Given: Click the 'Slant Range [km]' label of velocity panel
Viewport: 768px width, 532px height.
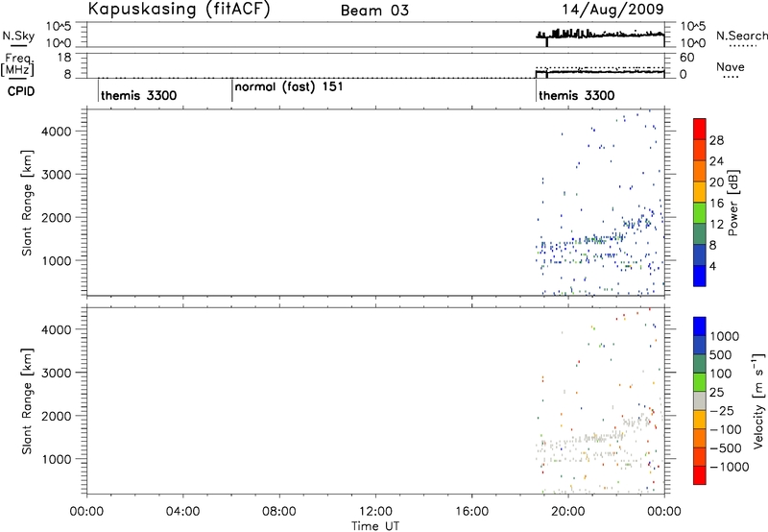Looking at the screenshot, I should [27, 401].
